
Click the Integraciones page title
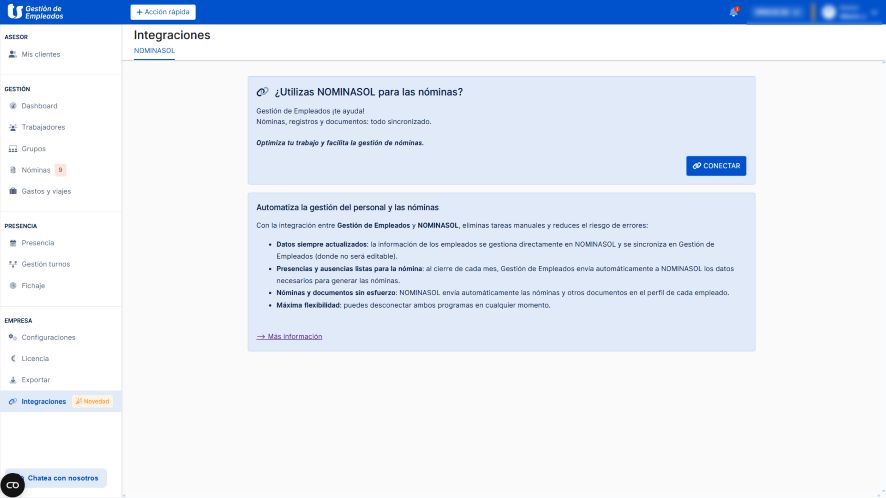click(x=172, y=35)
